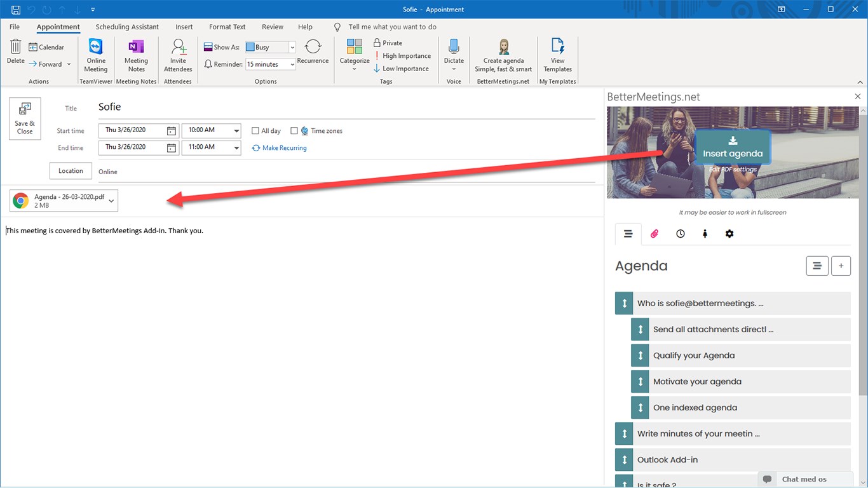Open the start date calendar picker
The width and height of the screenshot is (868, 488).
coord(171,130)
